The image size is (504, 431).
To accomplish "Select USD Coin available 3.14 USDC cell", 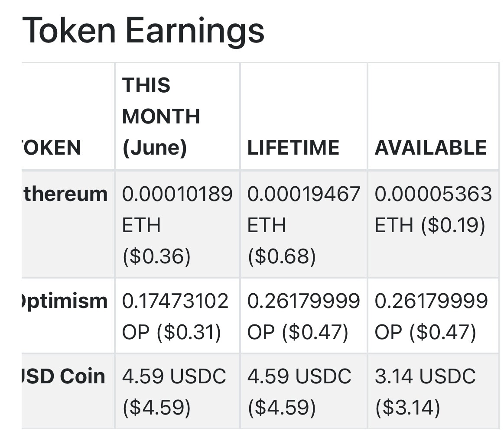I will (433, 391).
